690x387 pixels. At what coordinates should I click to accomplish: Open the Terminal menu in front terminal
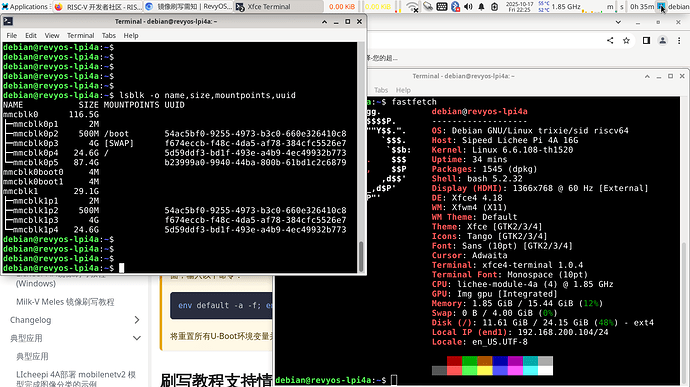pos(81,35)
